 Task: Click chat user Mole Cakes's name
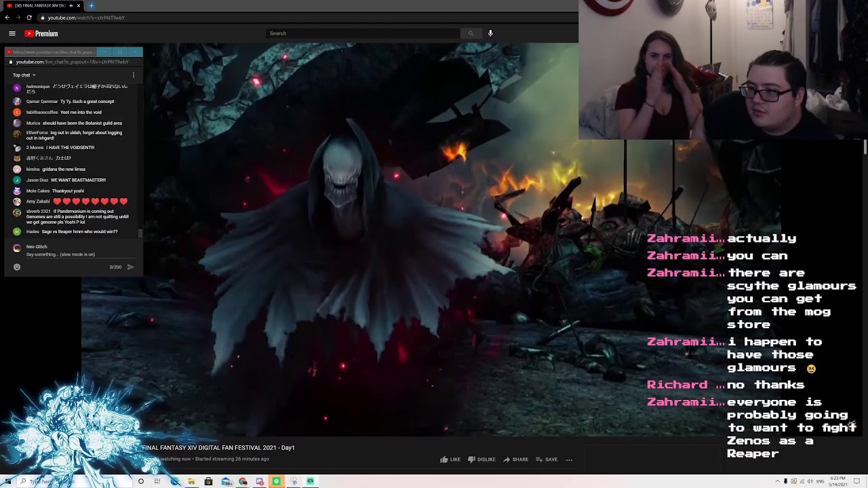[38, 191]
